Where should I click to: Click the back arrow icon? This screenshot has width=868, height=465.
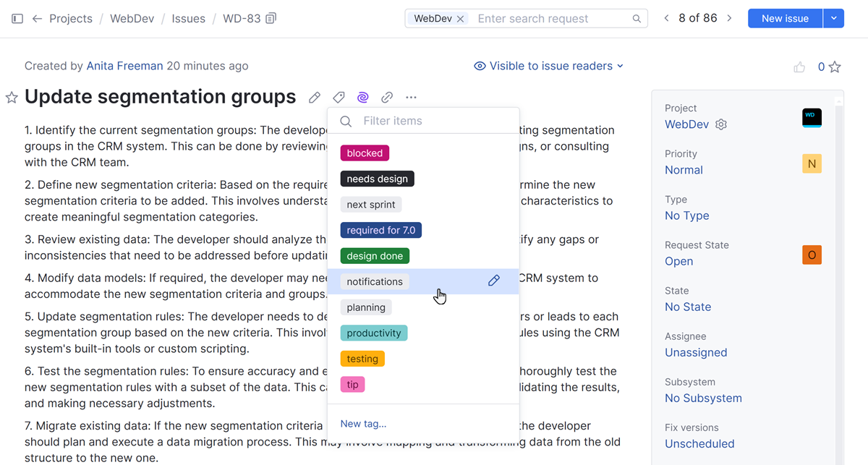[x=37, y=19]
